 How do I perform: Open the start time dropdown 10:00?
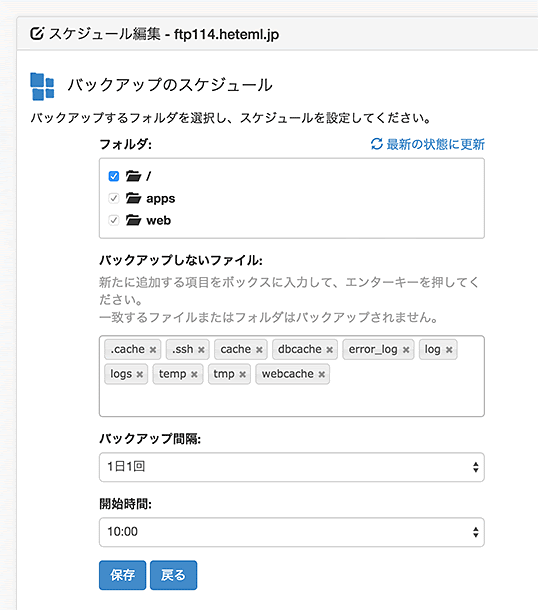[x=292, y=532]
